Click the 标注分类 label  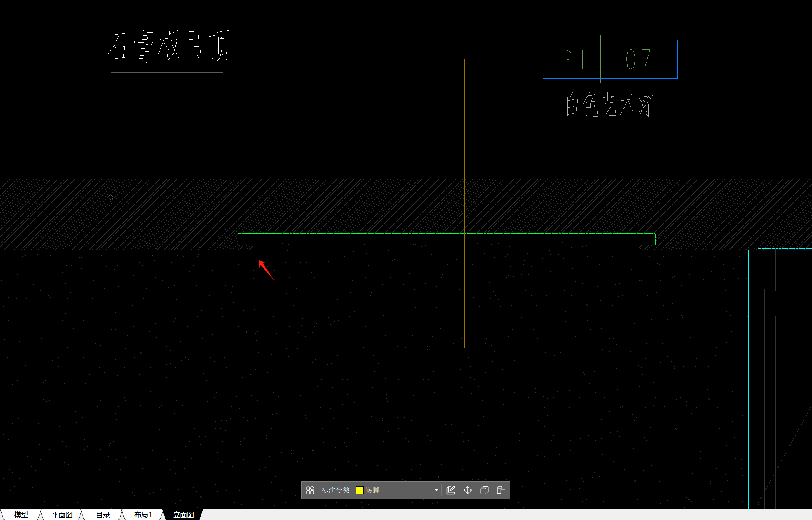click(335, 490)
